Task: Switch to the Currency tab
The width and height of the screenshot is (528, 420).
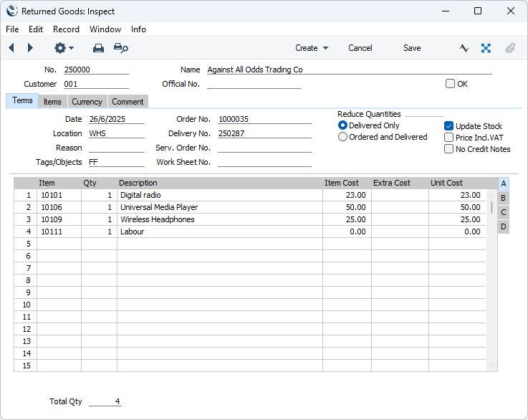Action: [87, 102]
